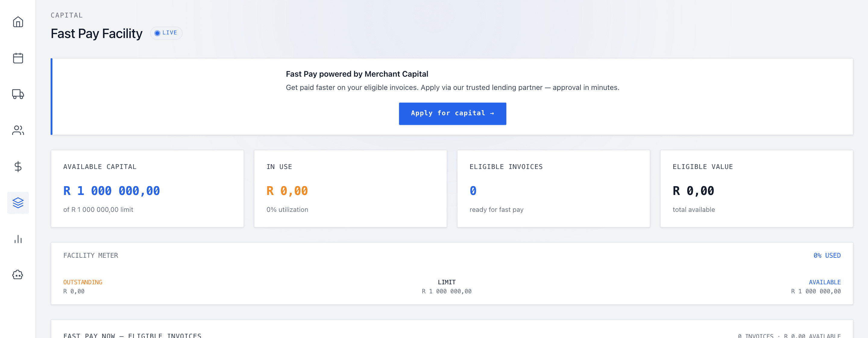Open the bar chart analytics icon
868x338 pixels.
tap(18, 239)
